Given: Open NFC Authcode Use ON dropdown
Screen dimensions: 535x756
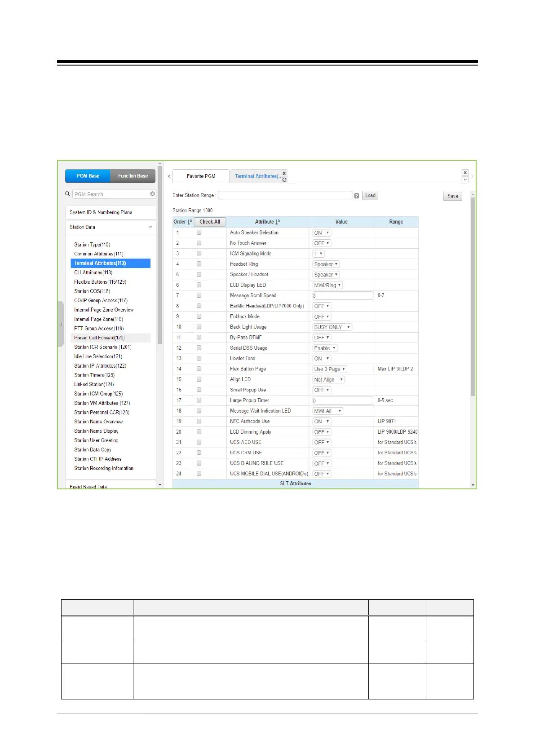Looking at the screenshot, I should click(322, 422).
